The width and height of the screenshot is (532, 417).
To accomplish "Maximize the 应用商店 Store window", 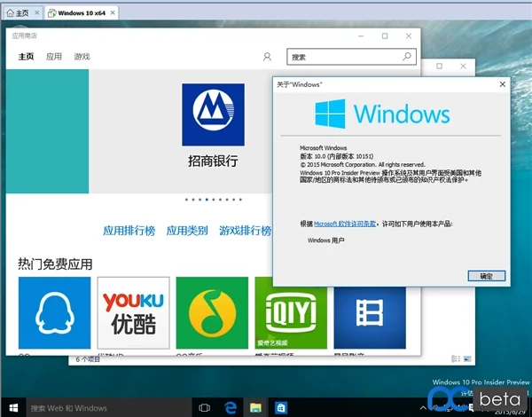I will point(385,36).
